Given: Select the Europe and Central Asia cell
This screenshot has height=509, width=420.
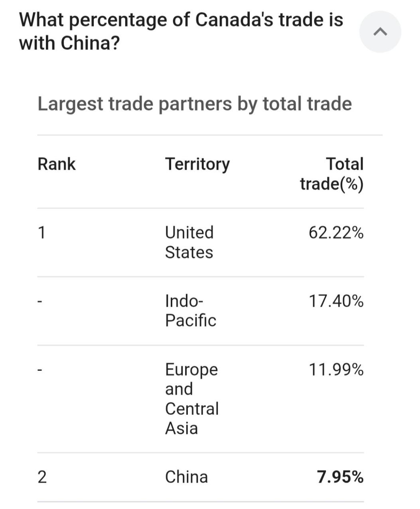Looking at the screenshot, I should [x=191, y=398].
